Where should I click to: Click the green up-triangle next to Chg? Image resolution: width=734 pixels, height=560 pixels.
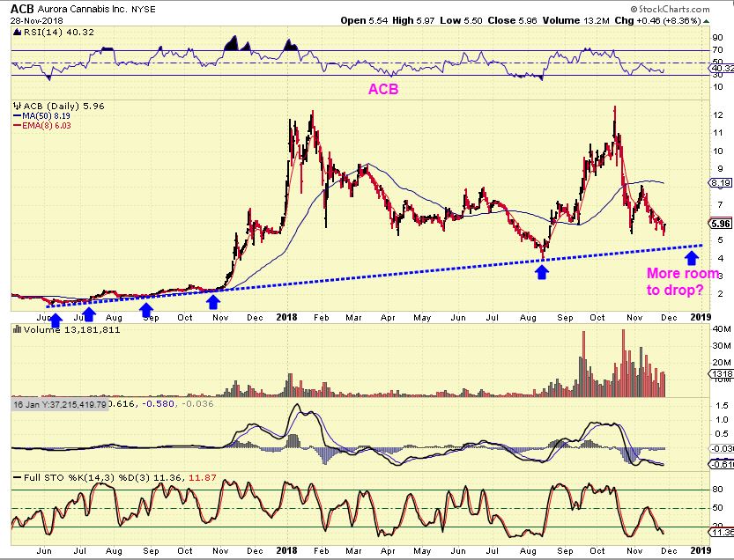(707, 20)
